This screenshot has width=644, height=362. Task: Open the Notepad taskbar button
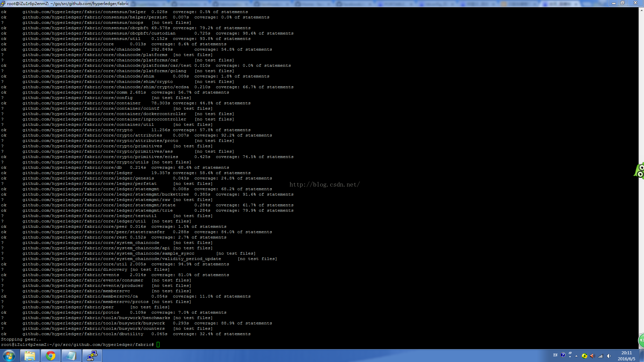point(71,356)
